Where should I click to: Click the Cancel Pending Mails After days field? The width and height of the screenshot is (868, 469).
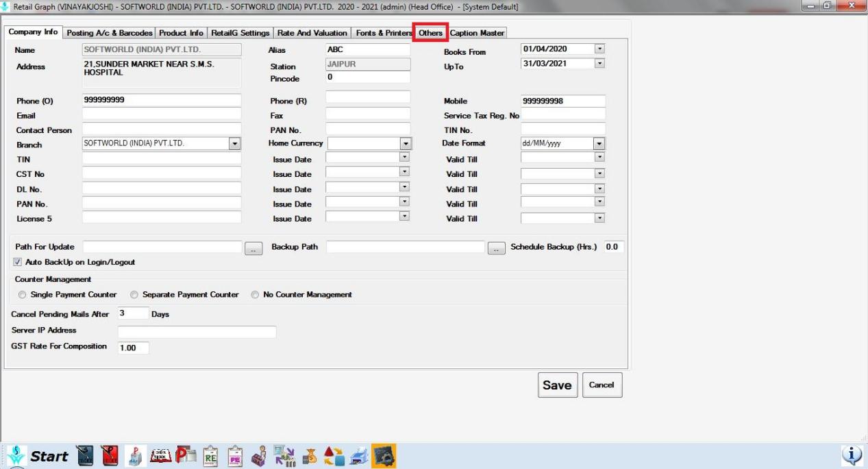click(x=133, y=313)
